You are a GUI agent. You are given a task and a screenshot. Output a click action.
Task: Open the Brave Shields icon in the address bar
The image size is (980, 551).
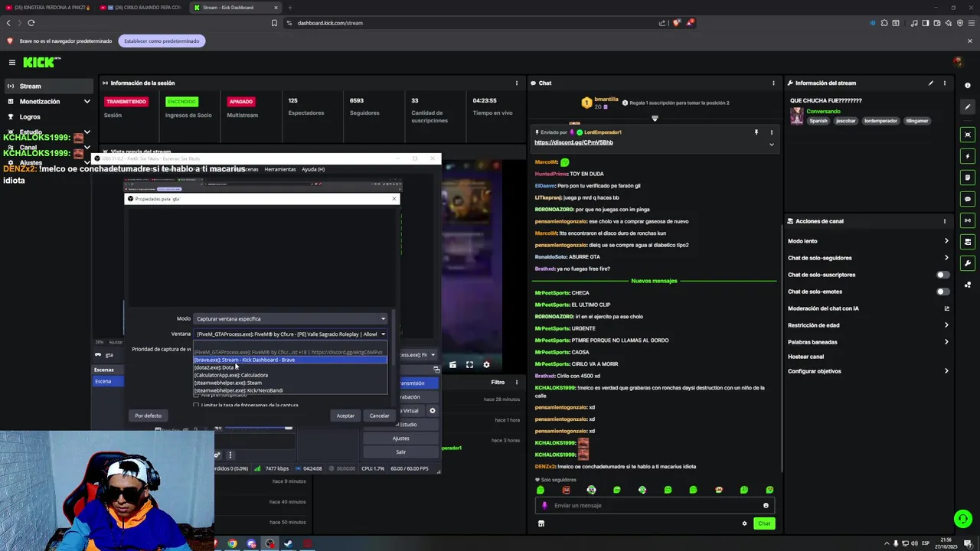click(676, 23)
